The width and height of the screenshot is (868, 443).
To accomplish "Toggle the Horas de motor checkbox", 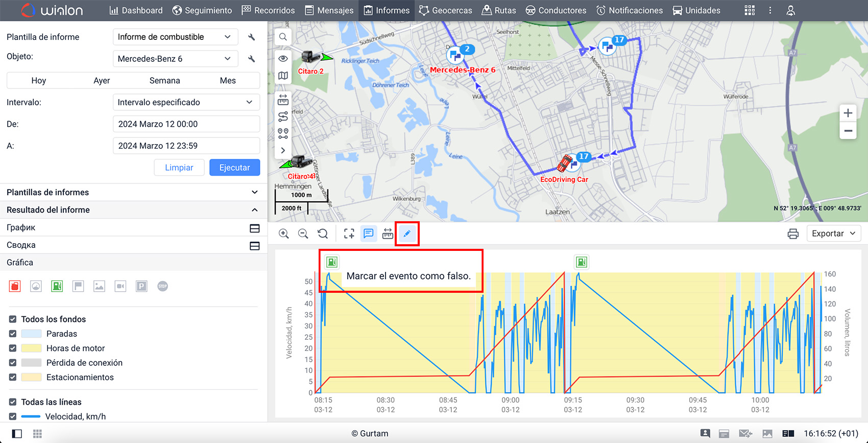I will (x=13, y=348).
